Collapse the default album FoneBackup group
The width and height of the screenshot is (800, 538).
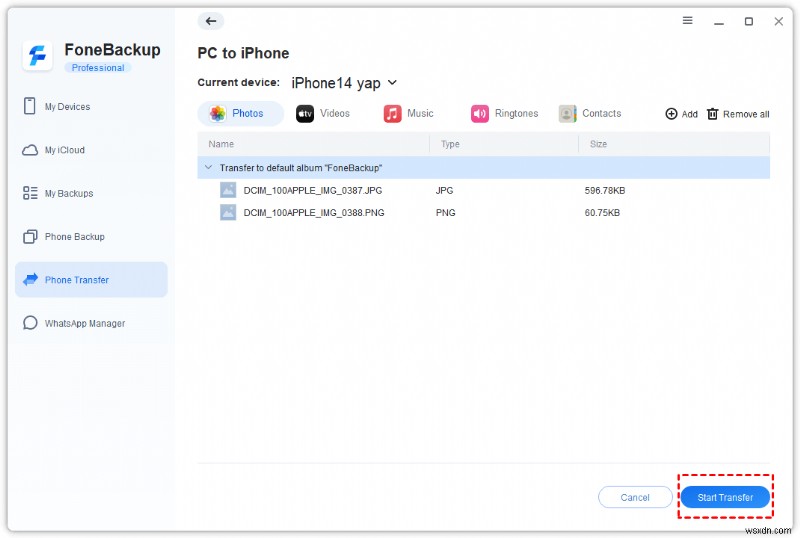[208, 167]
